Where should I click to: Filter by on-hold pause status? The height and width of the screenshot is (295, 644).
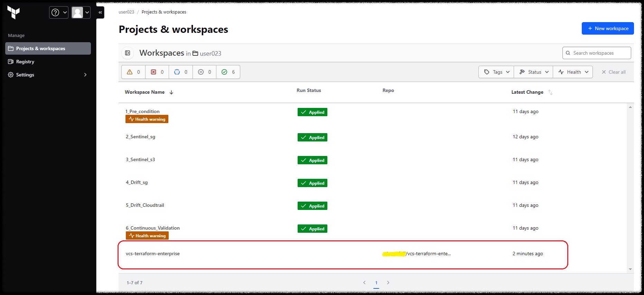[x=205, y=72]
